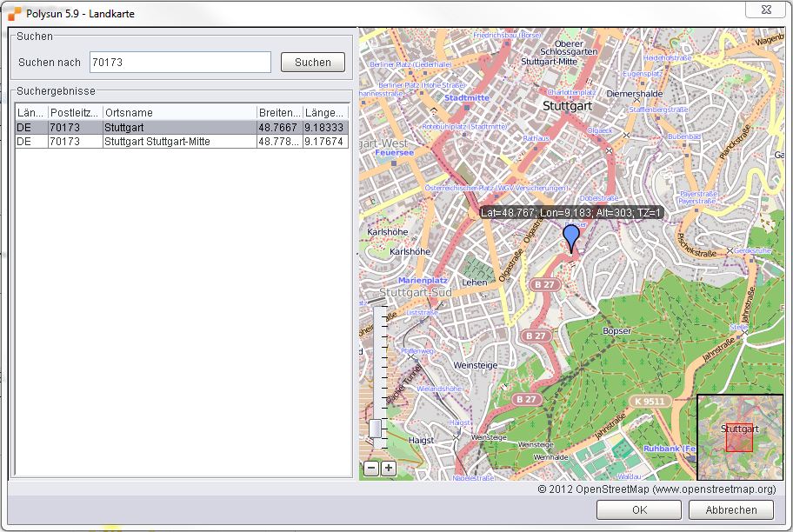This screenshot has height=532, width=793.
Task: Close the Landkarte dialog window
Action: pos(766,9)
